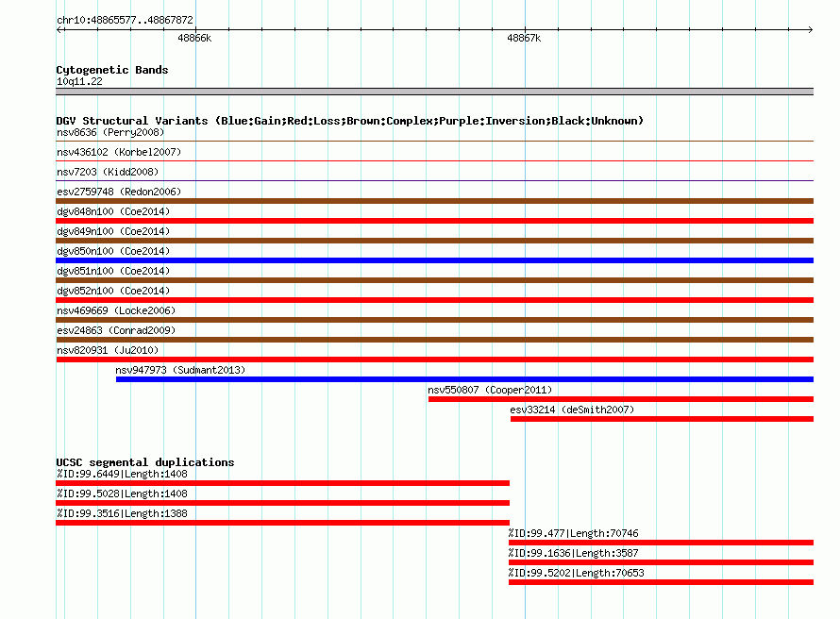Select the nsv947973 (Sudmant2013) blue bar
This screenshot has width=840, height=619.
click(464, 379)
